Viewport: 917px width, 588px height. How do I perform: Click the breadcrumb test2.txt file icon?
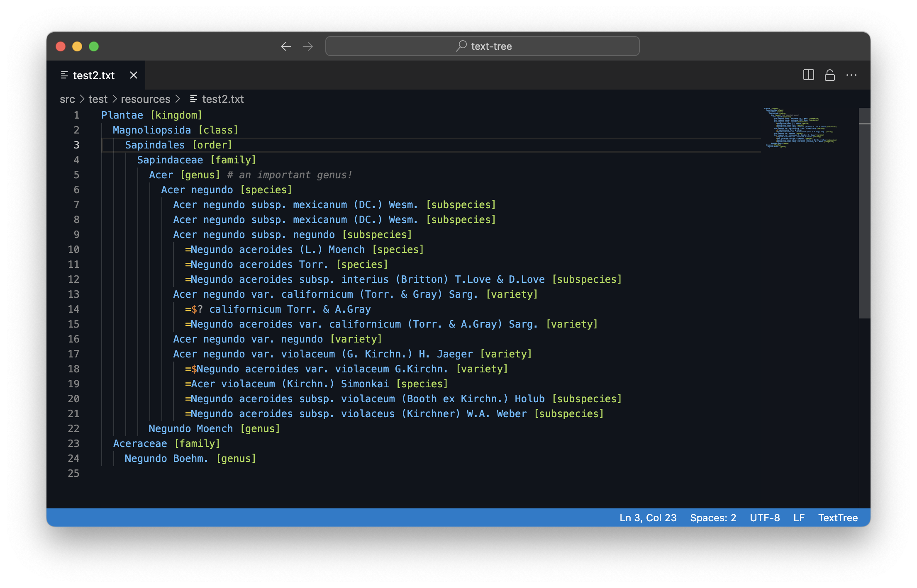click(x=193, y=99)
